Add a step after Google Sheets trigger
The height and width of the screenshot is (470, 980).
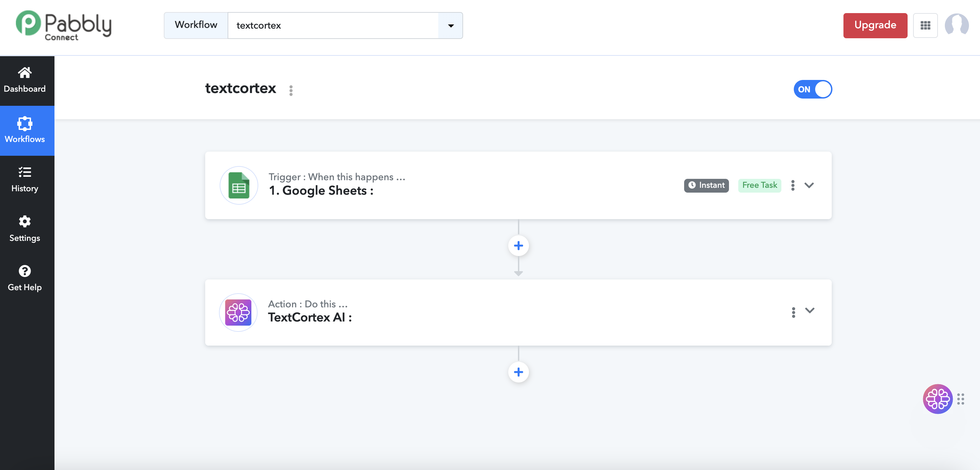click(x=518, y=246)
